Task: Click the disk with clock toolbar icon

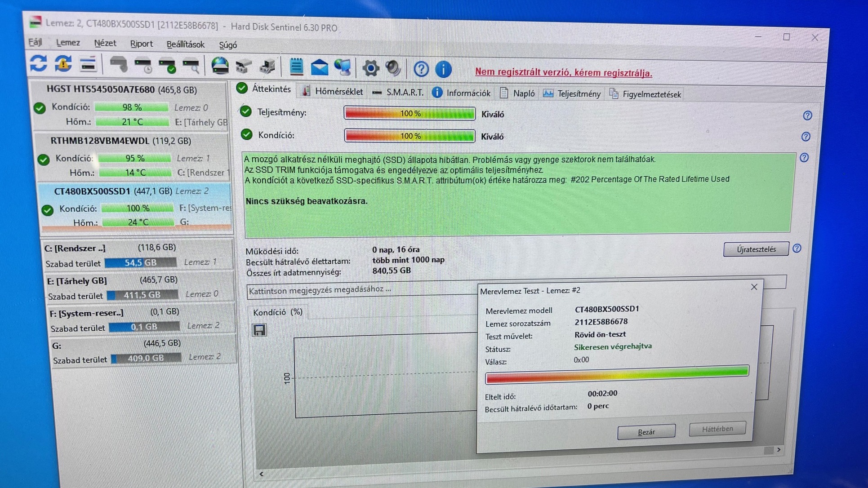Action: pyautogui.click(x=143, y=66)
